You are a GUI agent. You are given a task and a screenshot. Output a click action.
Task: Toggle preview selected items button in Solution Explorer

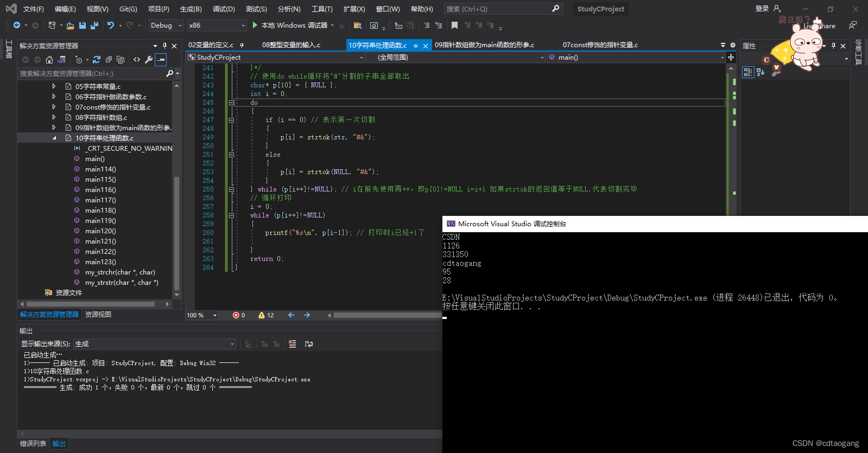[x=161, y=60]
